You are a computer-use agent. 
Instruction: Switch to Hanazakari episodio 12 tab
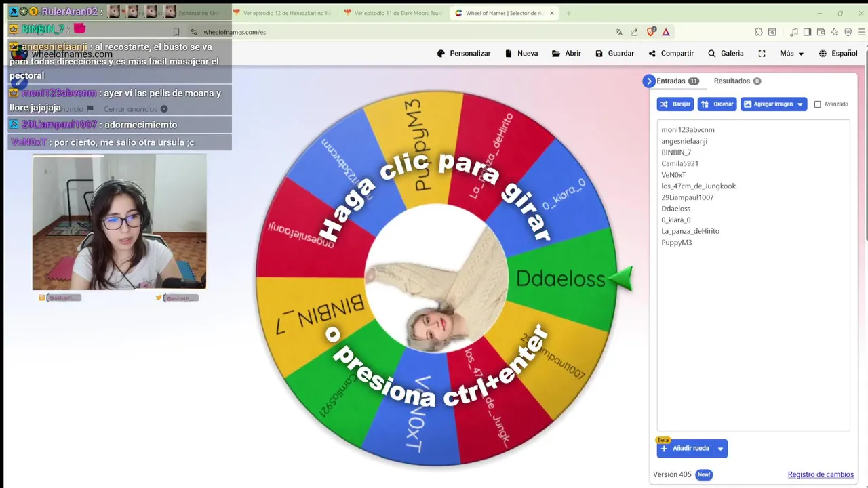281,13
